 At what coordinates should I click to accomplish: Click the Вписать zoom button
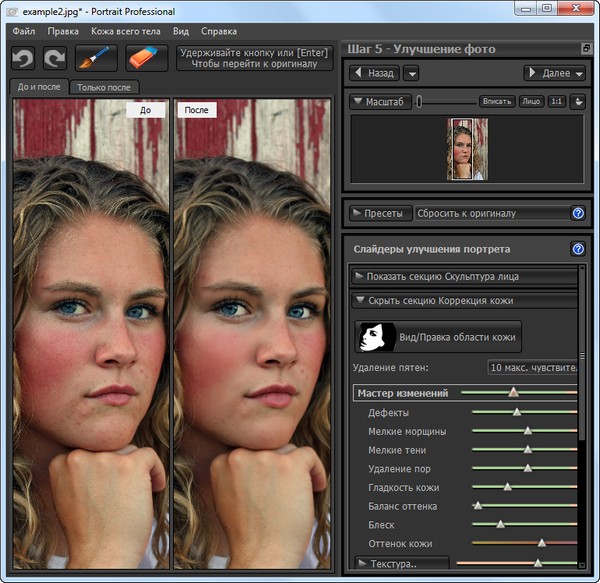click(496, 101)
